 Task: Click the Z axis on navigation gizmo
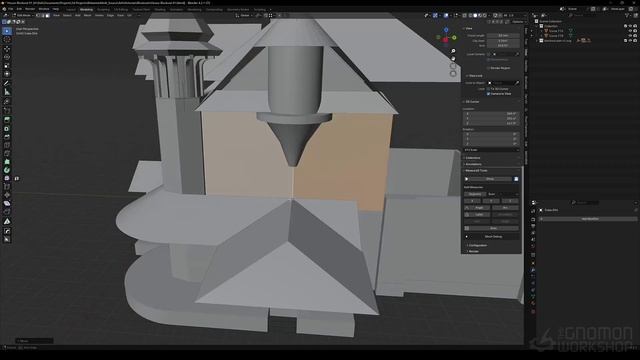[x=446, y=30]
